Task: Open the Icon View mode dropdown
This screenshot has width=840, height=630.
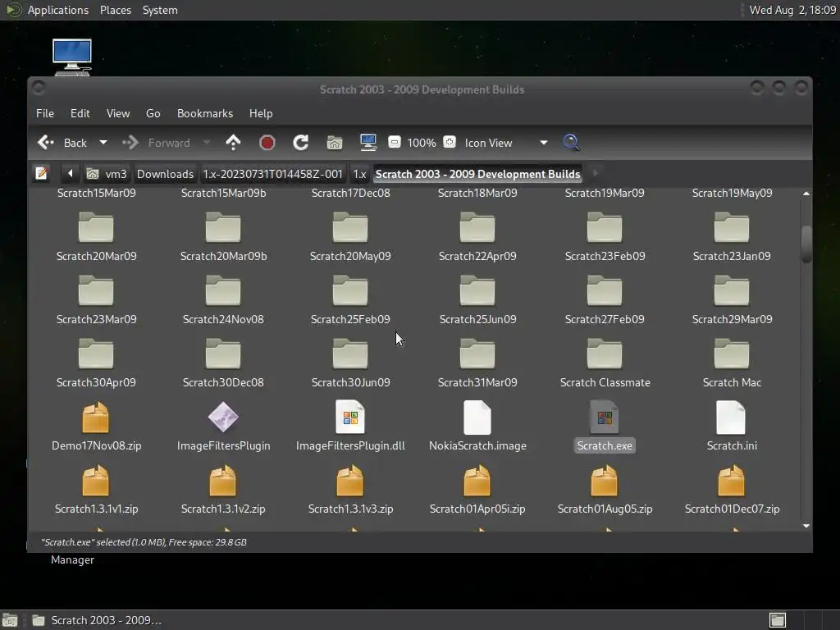Action: [x=505, y=143]
